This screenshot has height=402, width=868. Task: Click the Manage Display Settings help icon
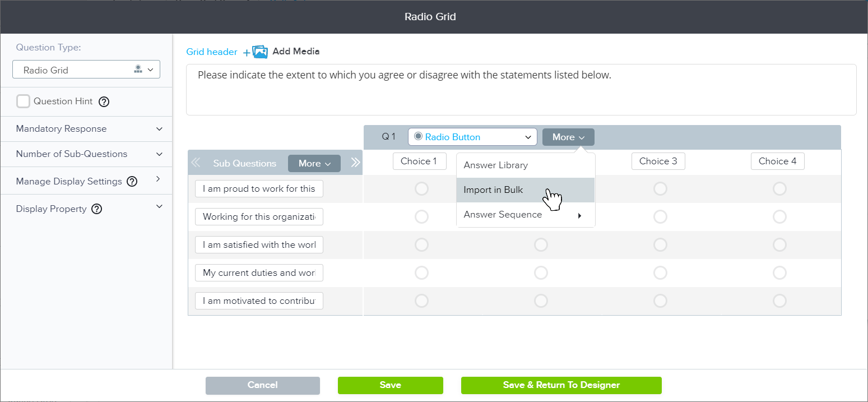pos(132,182)
